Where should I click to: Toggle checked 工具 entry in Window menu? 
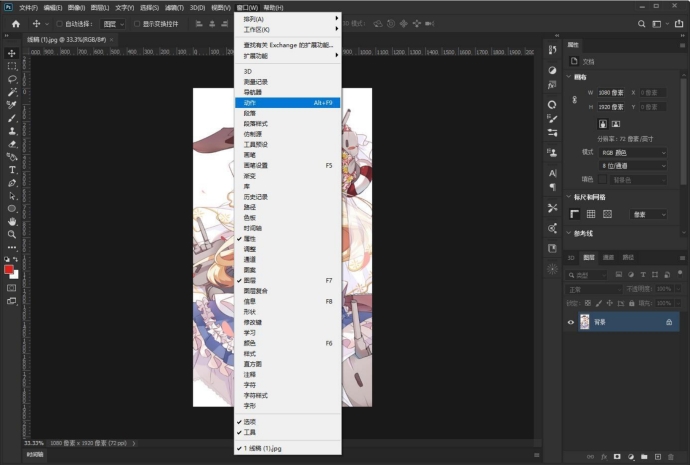pos(288,432)
